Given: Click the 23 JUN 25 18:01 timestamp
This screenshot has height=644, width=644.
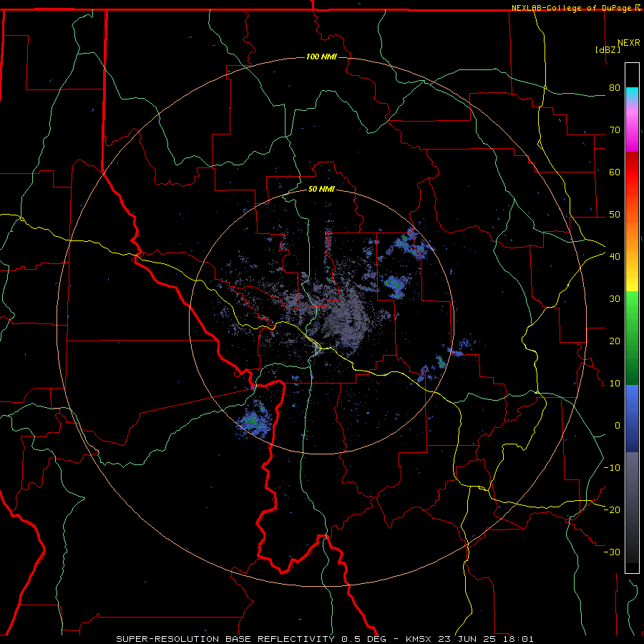Looking at the screenshot, I should click(x=486, y=639).
